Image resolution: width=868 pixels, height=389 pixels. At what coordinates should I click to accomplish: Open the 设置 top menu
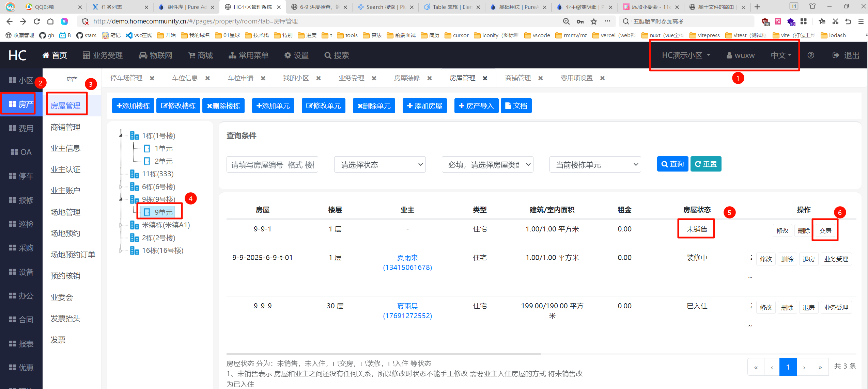296,55
